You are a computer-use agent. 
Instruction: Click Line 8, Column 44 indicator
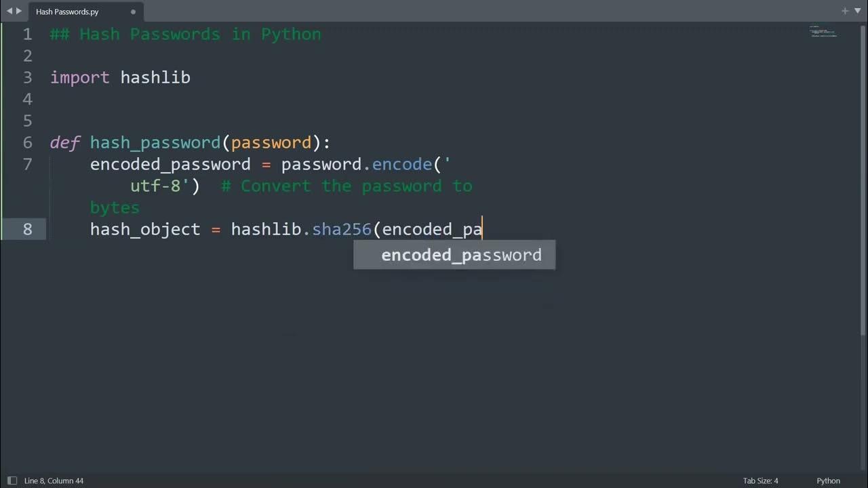[x=54, y=481]
